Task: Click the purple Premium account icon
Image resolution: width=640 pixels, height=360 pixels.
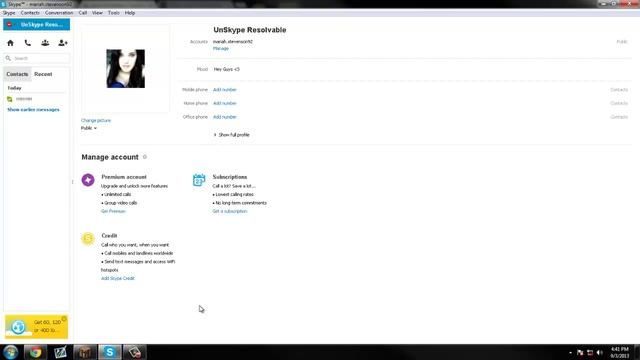Action: click(x=88, y=180)
